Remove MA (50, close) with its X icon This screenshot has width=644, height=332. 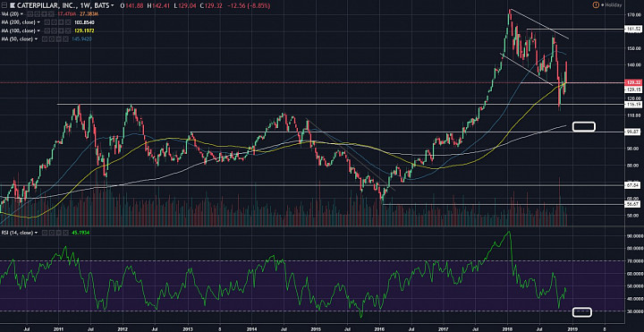(65, 39)
